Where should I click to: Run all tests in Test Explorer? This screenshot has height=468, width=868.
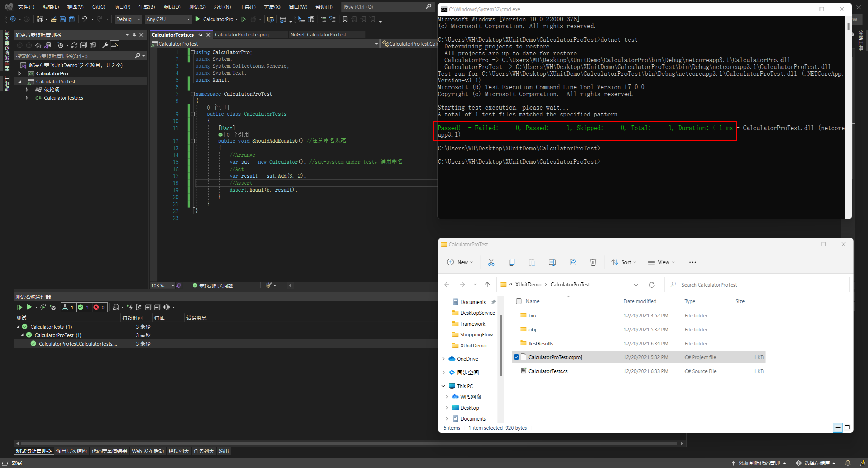pyautogui.click(x=20, y=307)
